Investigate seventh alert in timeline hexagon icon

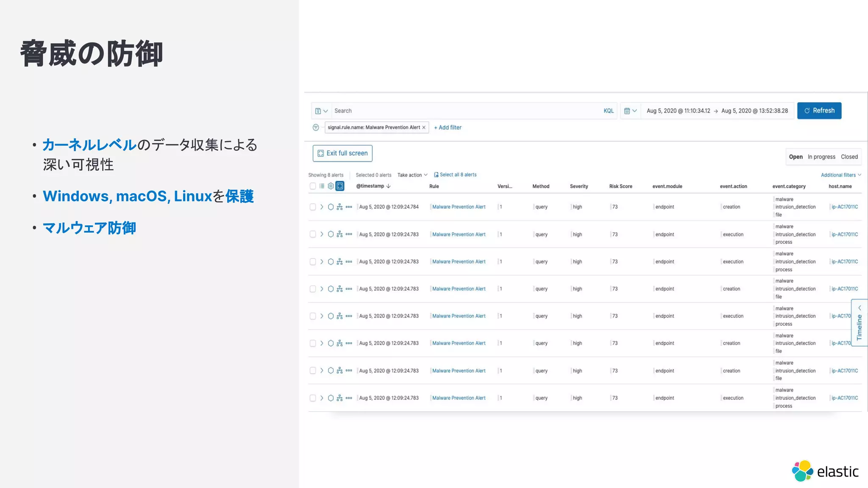(331, 371)
